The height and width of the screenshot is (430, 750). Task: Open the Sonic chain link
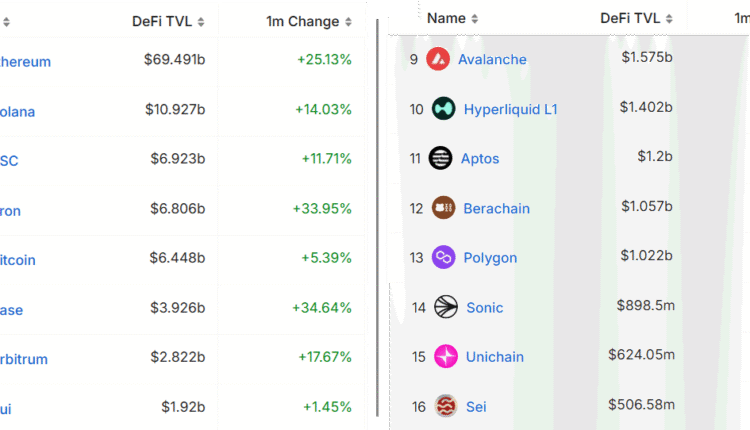tap(485, 307)
